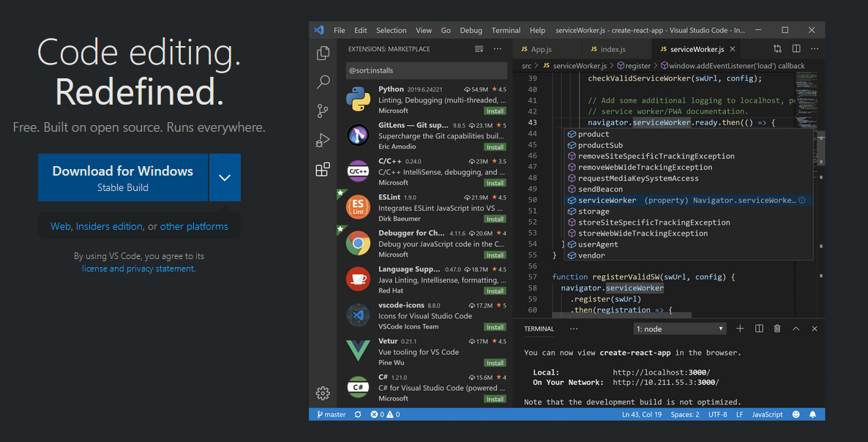868x442 pixels.
Task: Click the ESLint extension icon
Action: [x=358, y=207]
